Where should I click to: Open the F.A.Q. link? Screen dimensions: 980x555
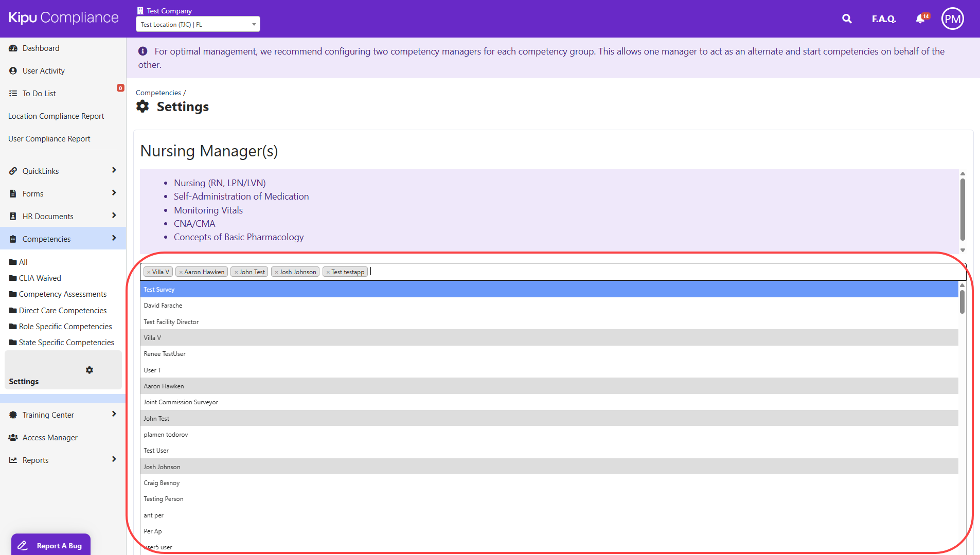click(883, 19)
